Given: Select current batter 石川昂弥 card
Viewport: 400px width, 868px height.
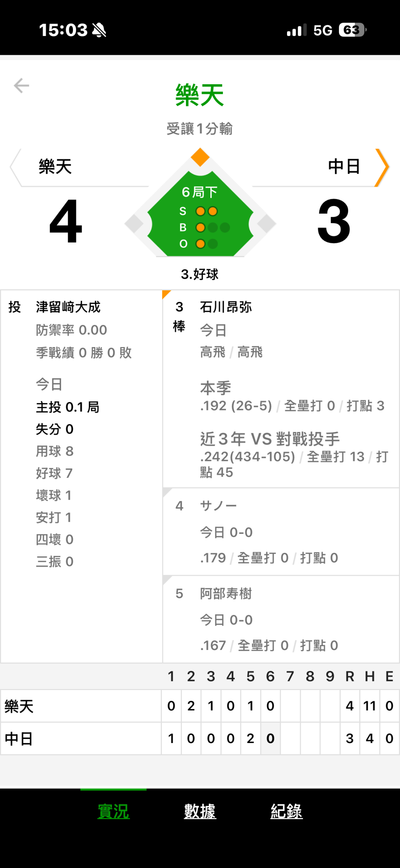Looking at the screenshot, I should (x=281, y=389).
